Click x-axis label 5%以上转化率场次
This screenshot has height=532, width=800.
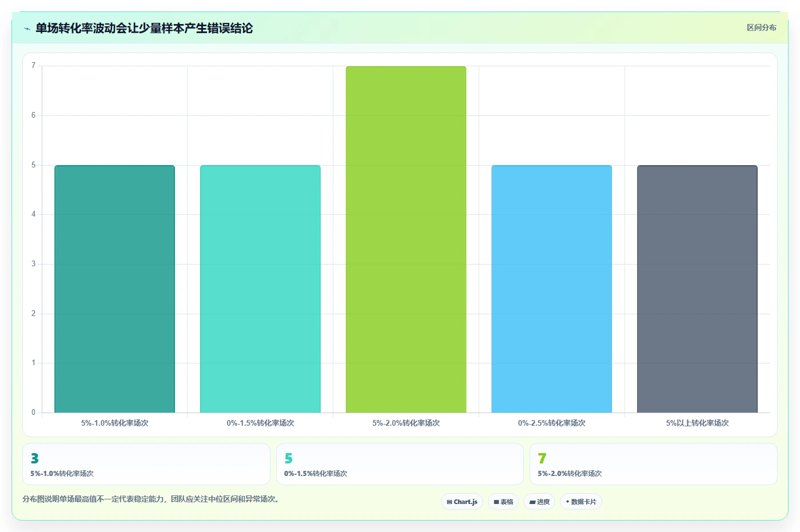[x=697, y=423]
